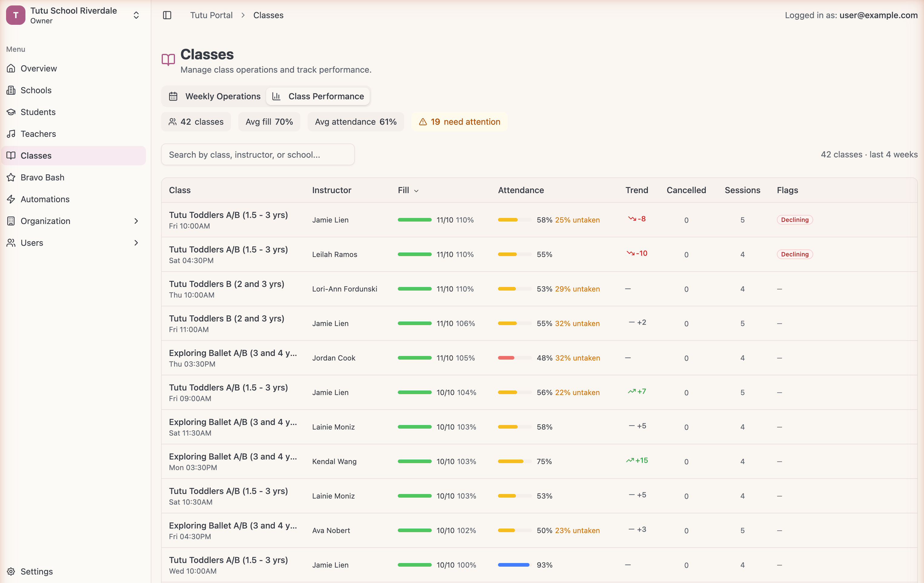924x583 pixels.
Task: Click the 19 need attention button
Action: pyautogui.click(x=459, y=122)
